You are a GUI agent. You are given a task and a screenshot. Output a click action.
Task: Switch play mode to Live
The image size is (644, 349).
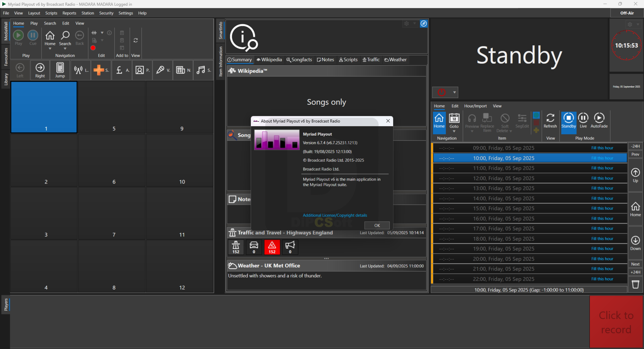pyautogui.click(x=583, y=121)
